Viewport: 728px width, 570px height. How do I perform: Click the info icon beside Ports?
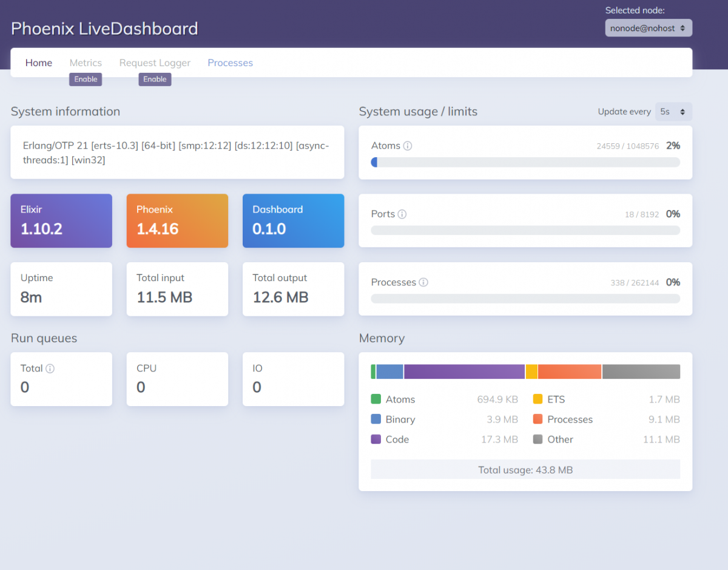(402, 214)
